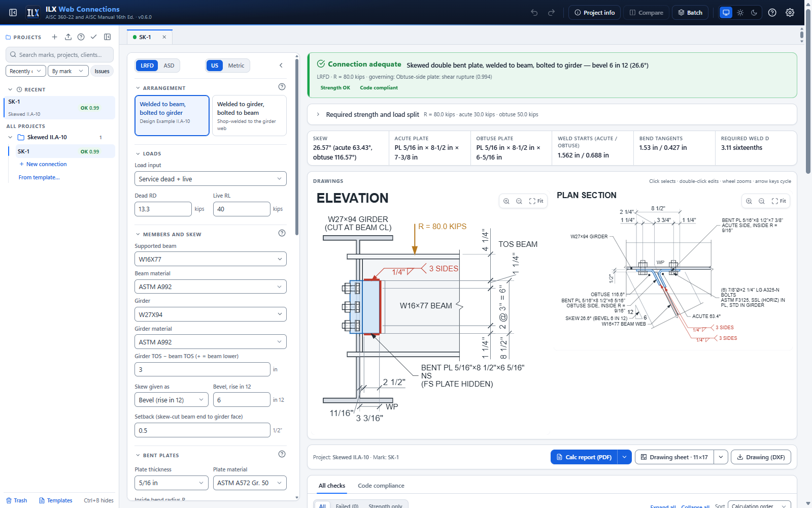Fit the Plan Section drawing

tap(779, 201)
